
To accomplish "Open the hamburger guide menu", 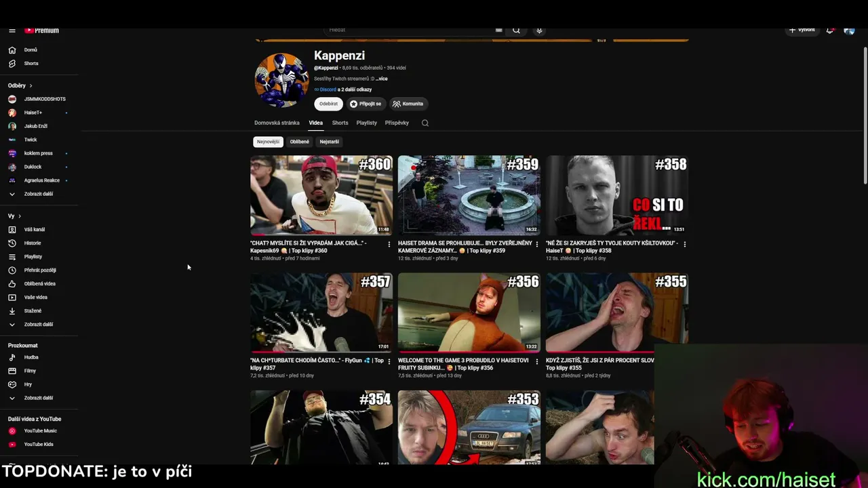I will coord(12,30).
